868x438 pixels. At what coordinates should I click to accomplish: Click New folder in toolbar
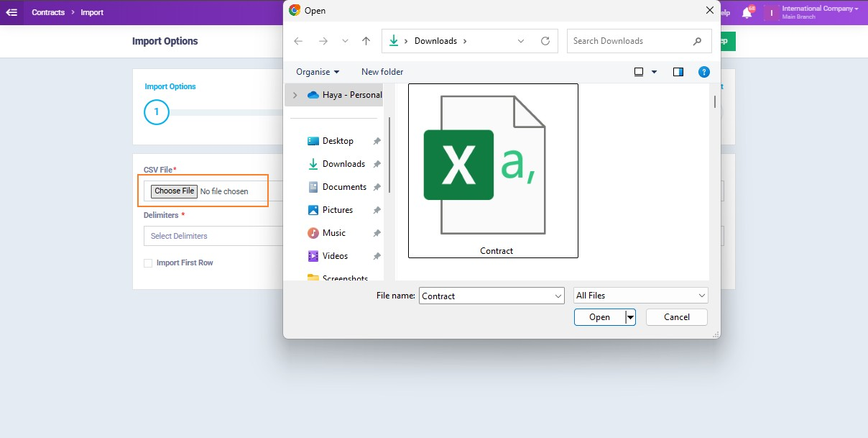pyautogui.click(x=382, y=72)
